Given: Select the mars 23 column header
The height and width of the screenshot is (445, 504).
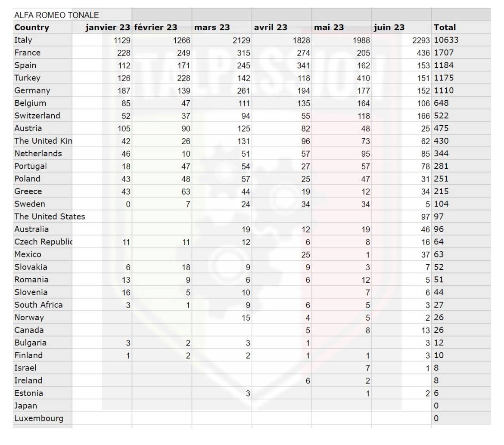Looking at the screenshot, I should pos(222,27).
